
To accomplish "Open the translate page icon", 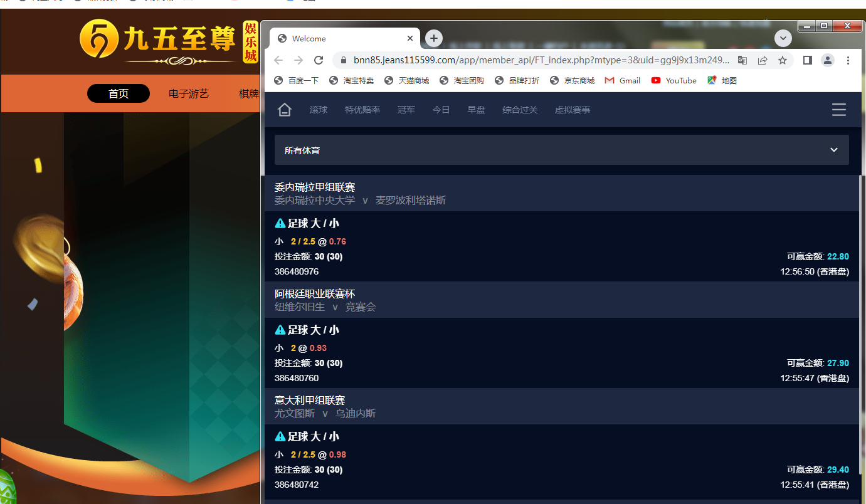I will tap(742, 60).
